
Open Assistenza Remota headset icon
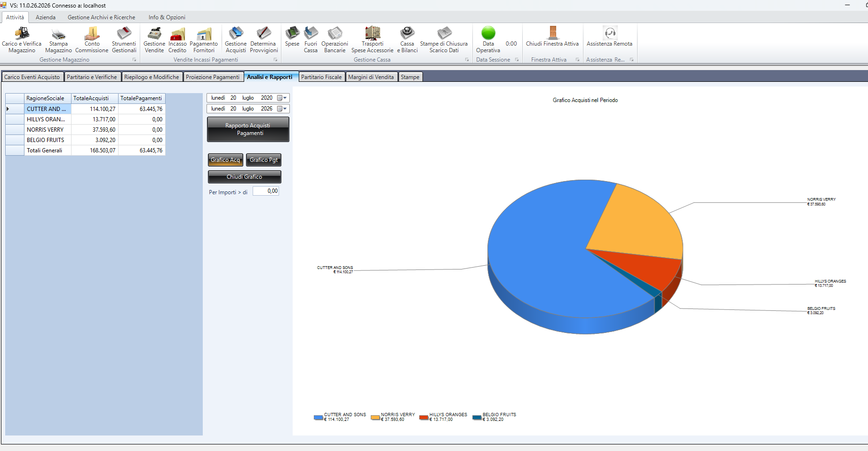(x=610, y=33)
